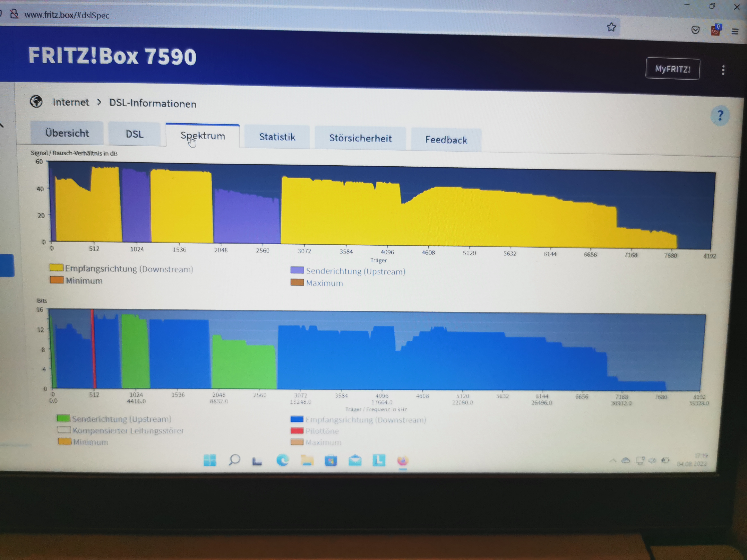The height and width of the screenshot is (560, 747).
Task: Click the bookmark star icon
Action: click(611, 27)
